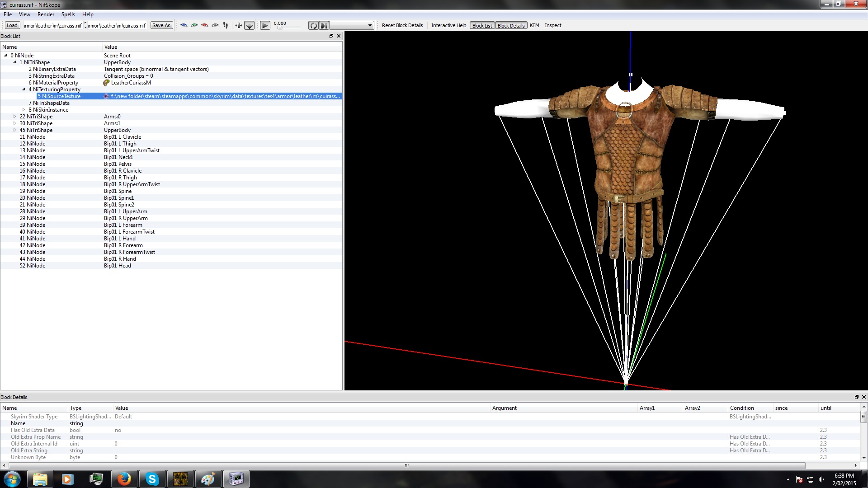Click the blue eye view icon
868x488 pixels.
[x=184, y=25]
